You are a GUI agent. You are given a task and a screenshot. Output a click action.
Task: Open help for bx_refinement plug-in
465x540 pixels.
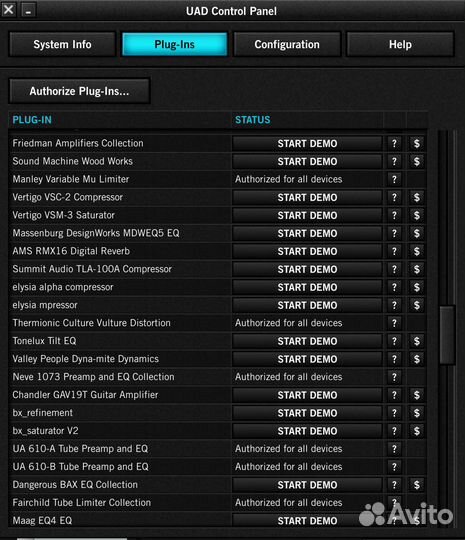394,413
